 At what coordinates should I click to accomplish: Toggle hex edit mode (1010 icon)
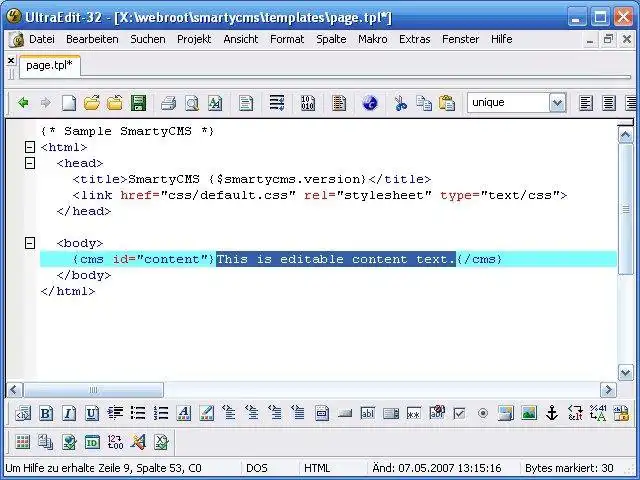pos(308,103)
